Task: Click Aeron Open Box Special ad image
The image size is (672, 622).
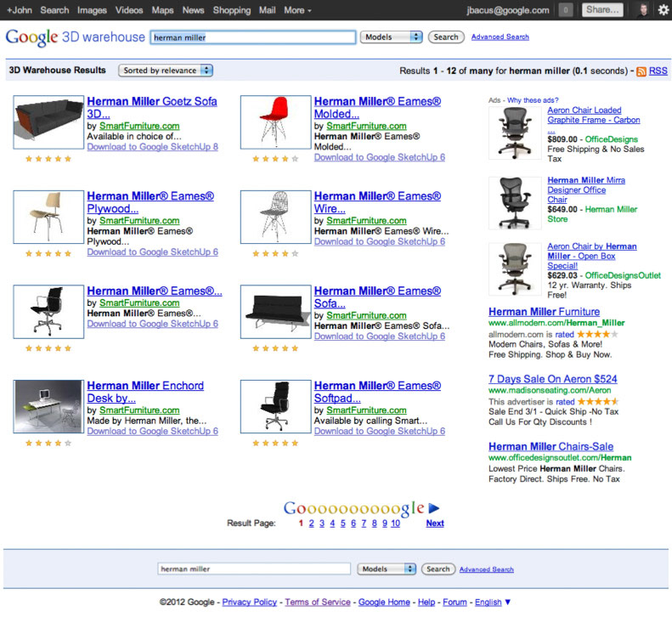Action: pyautogui.click(x=515, y=269)
